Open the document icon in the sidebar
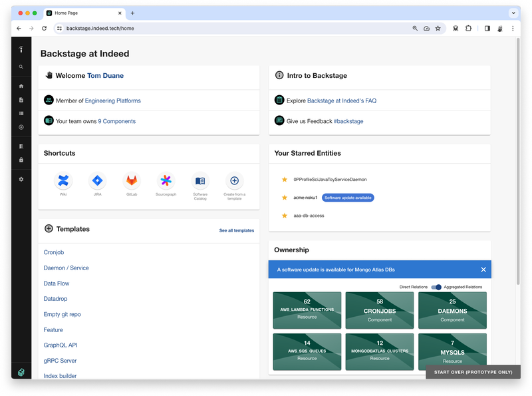The image size is (532, 396). click(21, 100)
